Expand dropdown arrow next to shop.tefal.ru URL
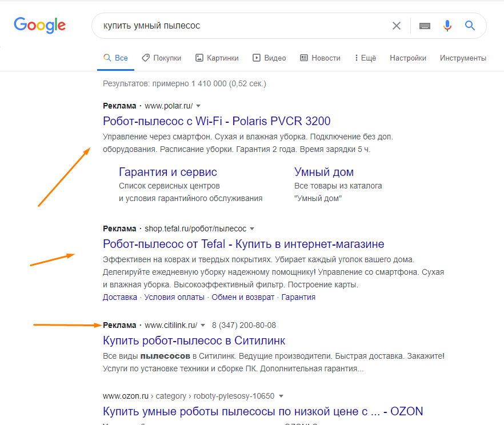Viewport: 504px width, 425px height. coord(252,228)
